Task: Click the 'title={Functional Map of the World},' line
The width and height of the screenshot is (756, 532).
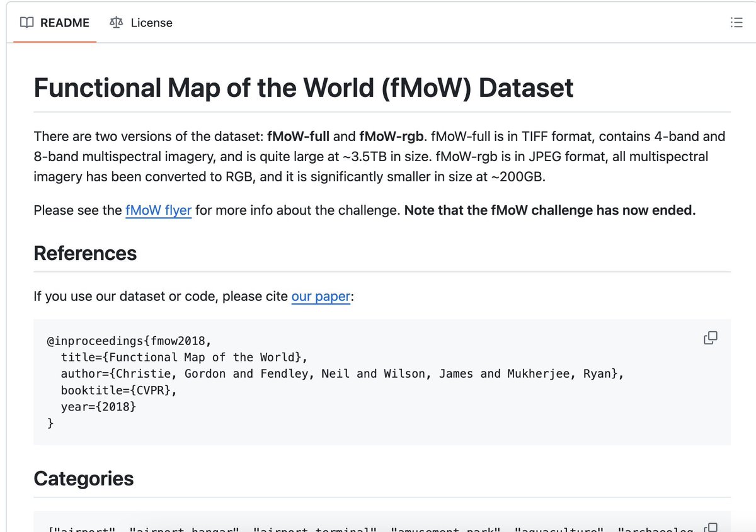Action: coord(183,357)
